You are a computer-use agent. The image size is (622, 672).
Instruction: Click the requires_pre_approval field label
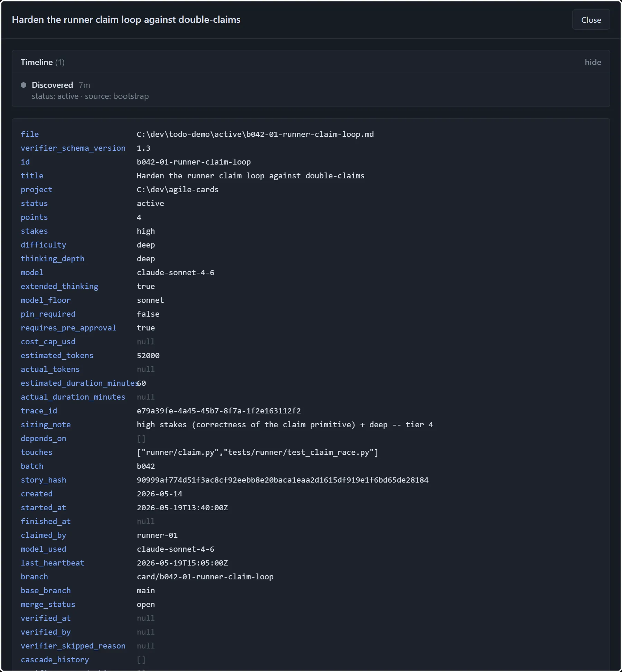[x=68, y=328]
